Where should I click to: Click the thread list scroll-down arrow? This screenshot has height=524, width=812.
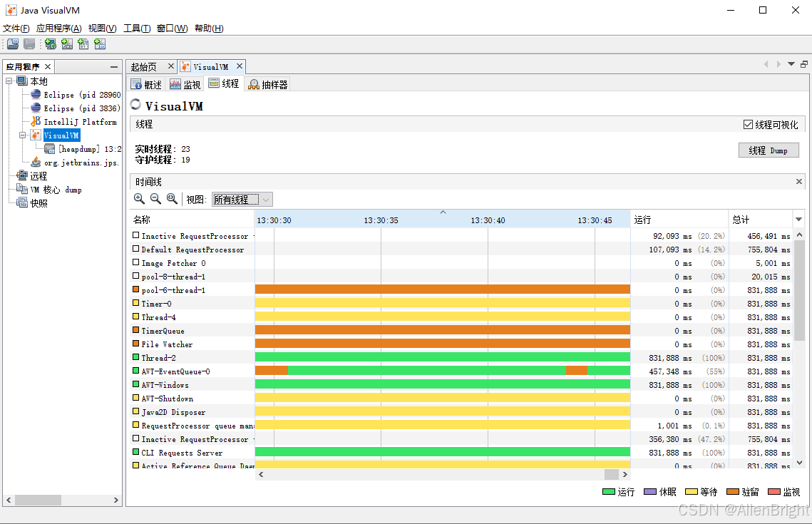[800, 463]
